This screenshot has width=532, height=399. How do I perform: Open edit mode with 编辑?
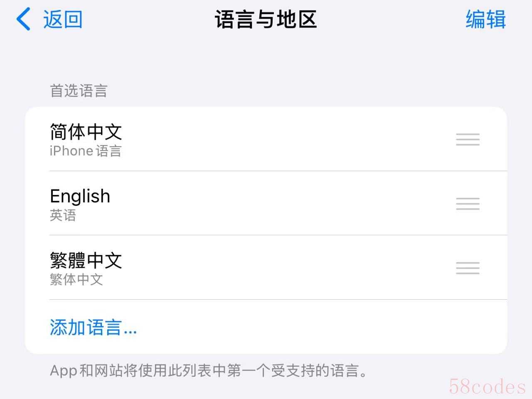tap(485, 20)
